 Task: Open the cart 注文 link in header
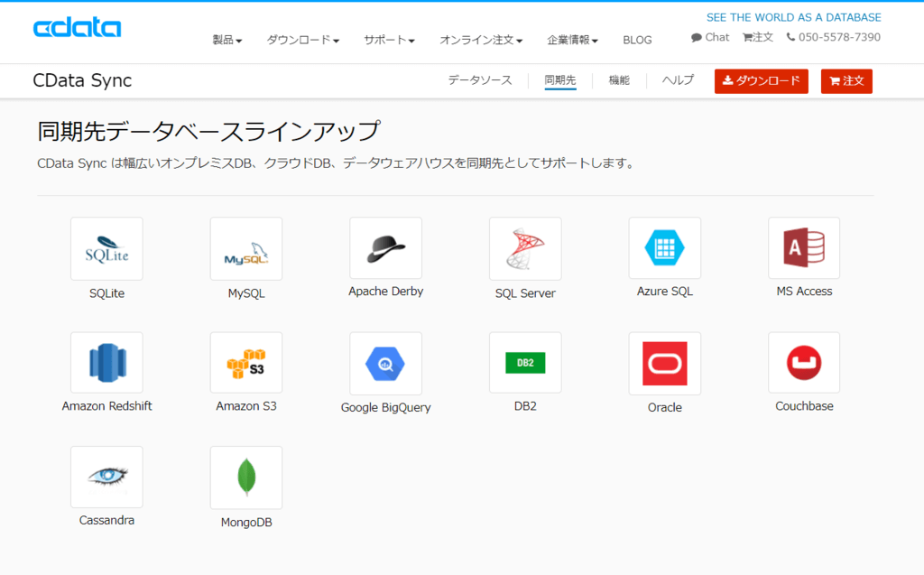pos(758,37)
